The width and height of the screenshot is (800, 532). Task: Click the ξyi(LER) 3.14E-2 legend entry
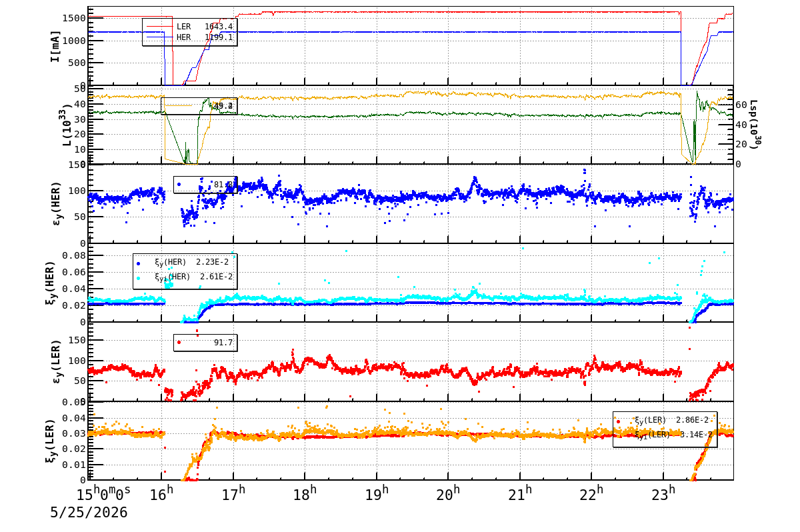(664, 435)
